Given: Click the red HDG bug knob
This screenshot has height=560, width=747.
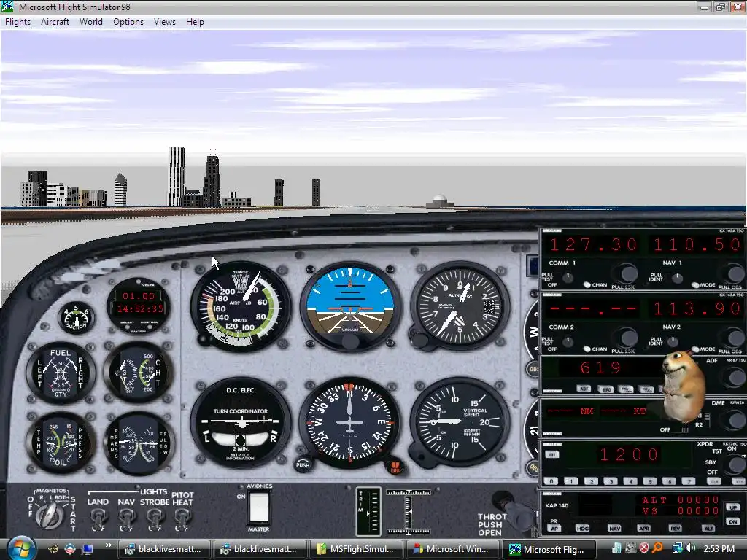Looking at the screenshot, I should (395, 467).
